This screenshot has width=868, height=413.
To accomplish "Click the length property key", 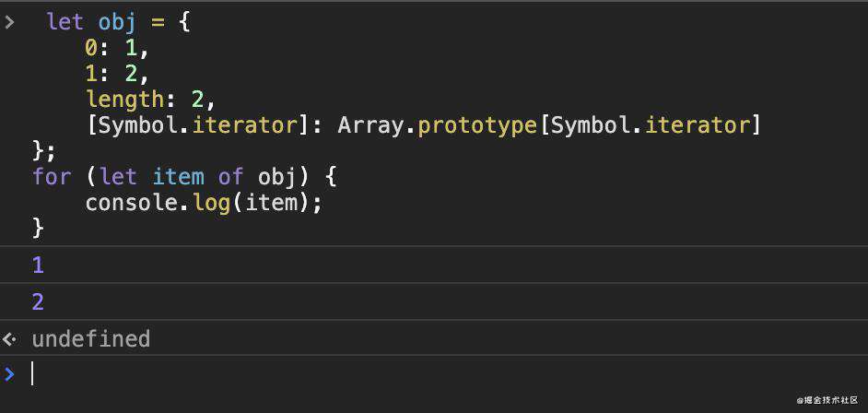I will [x=124, y=100].
